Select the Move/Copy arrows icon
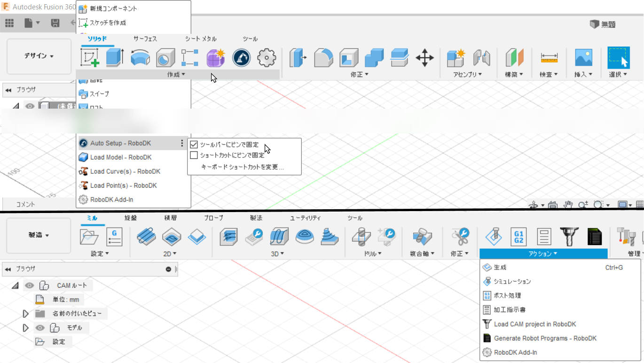The height and width of the screenshot is (363, 644). [424, 58]
